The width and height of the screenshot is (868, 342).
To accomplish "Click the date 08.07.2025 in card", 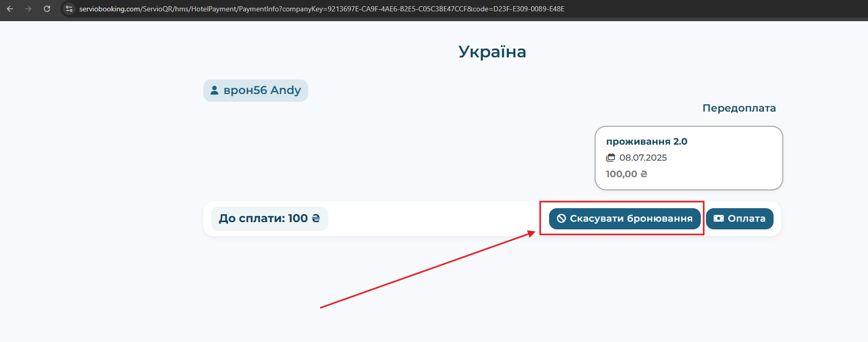I will tap(643, 158).
